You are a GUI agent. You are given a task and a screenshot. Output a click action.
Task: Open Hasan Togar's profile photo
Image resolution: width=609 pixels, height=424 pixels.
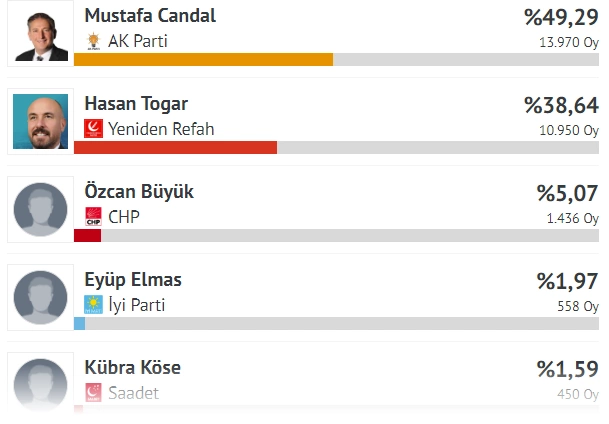tap(41, 121)
